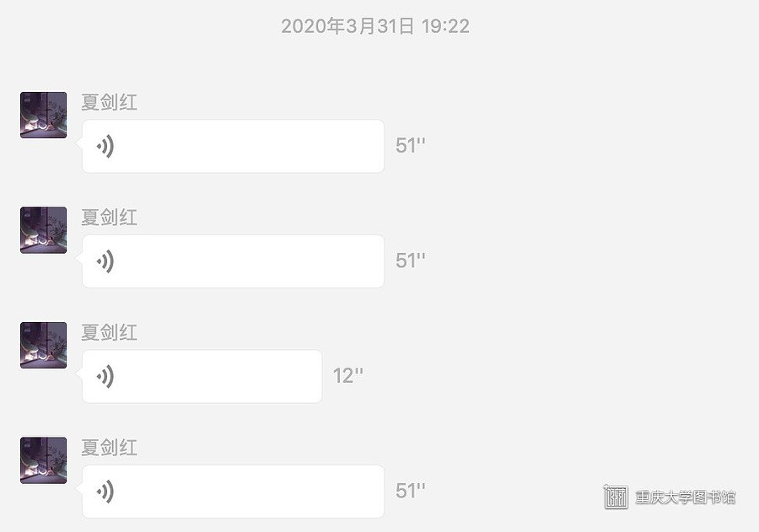Screen dimensions: 759x532
Task: Click the 2020年3月31日 19:22 timestamp
Action: click(x=375, y=26)
